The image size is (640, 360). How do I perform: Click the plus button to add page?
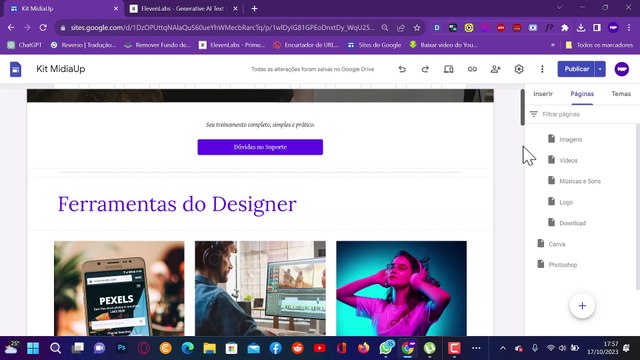click(582, 306)
